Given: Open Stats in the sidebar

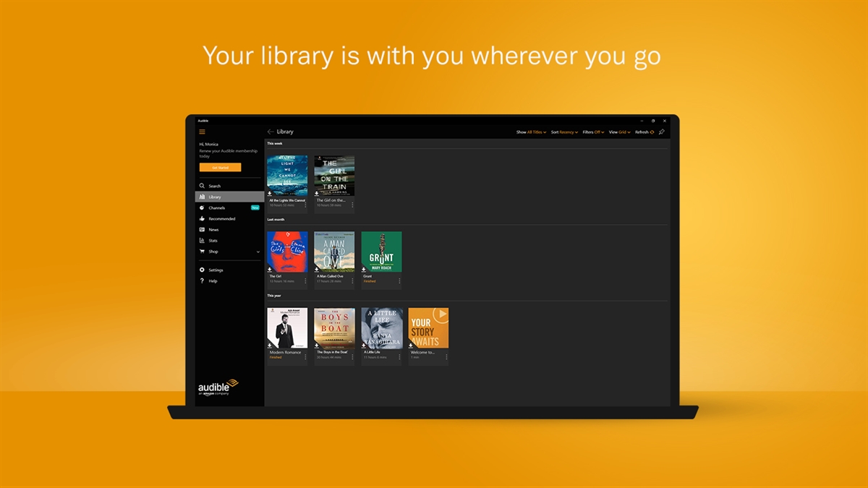Looking at the screenshot, I should coord(229,240).
